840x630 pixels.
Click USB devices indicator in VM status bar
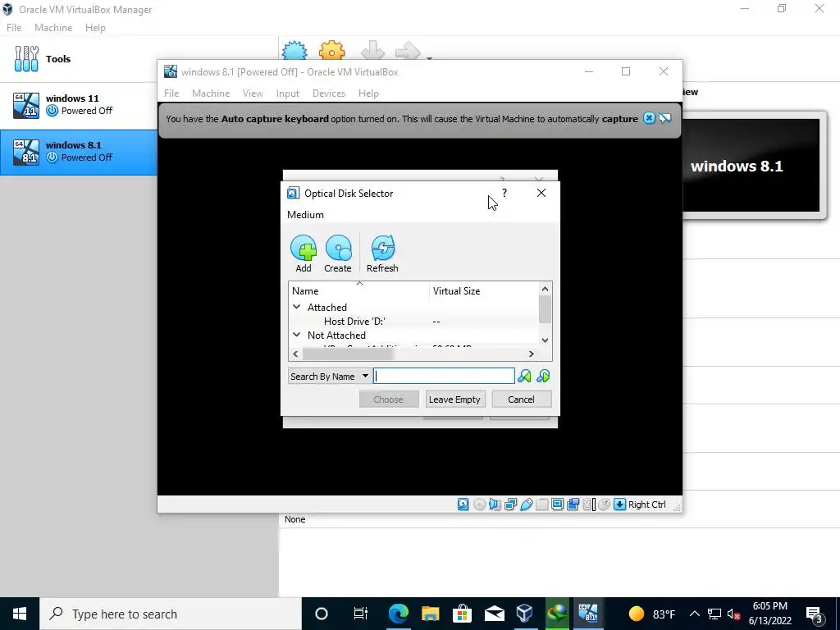(526, 504)
